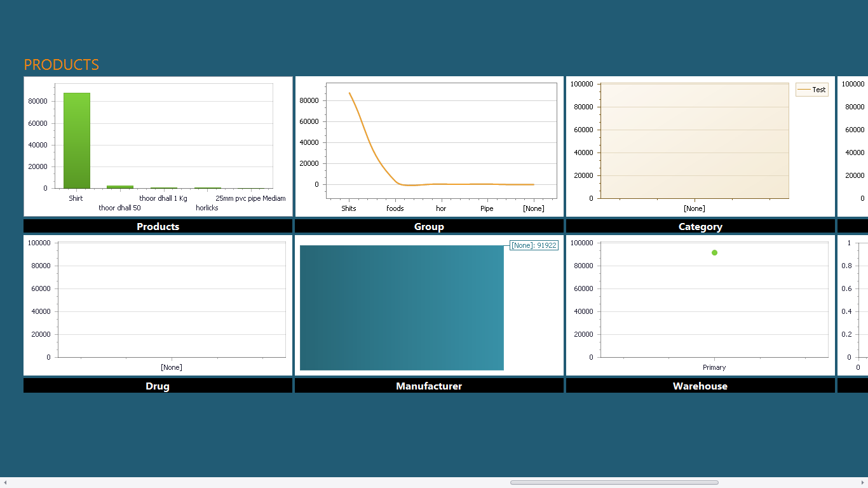Select the Category title bar

[700, 226]
